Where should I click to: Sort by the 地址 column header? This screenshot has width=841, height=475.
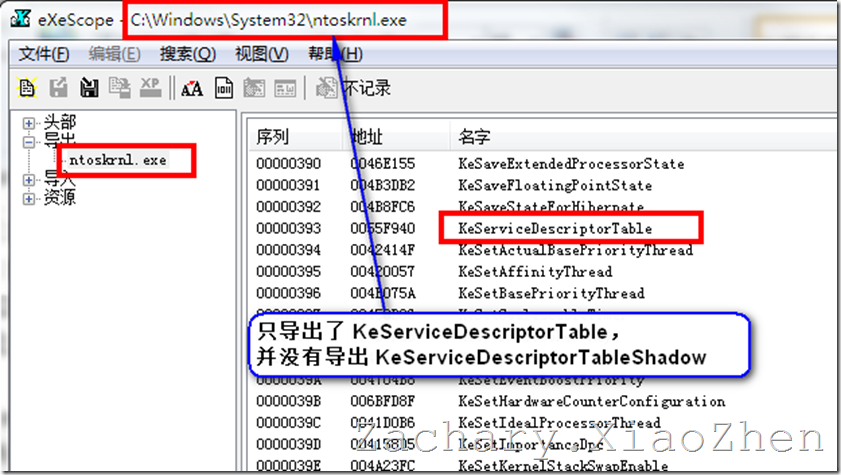tap(366, 137)
